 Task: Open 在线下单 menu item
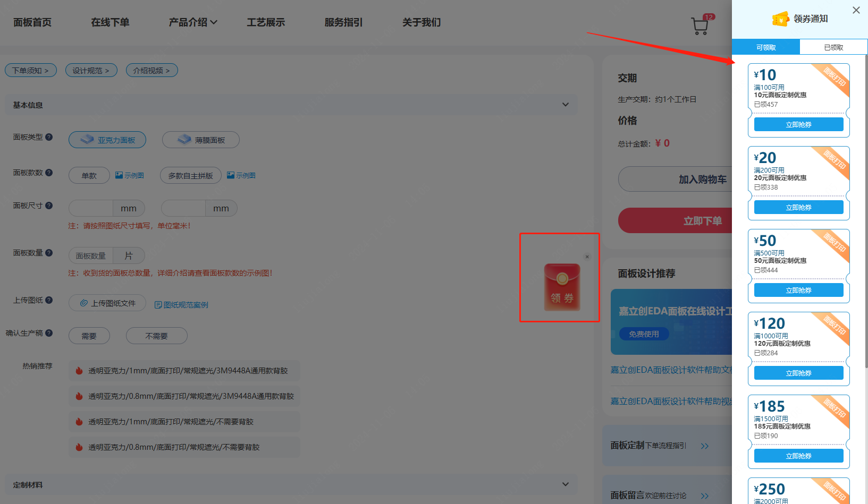[x=110, y=22]
